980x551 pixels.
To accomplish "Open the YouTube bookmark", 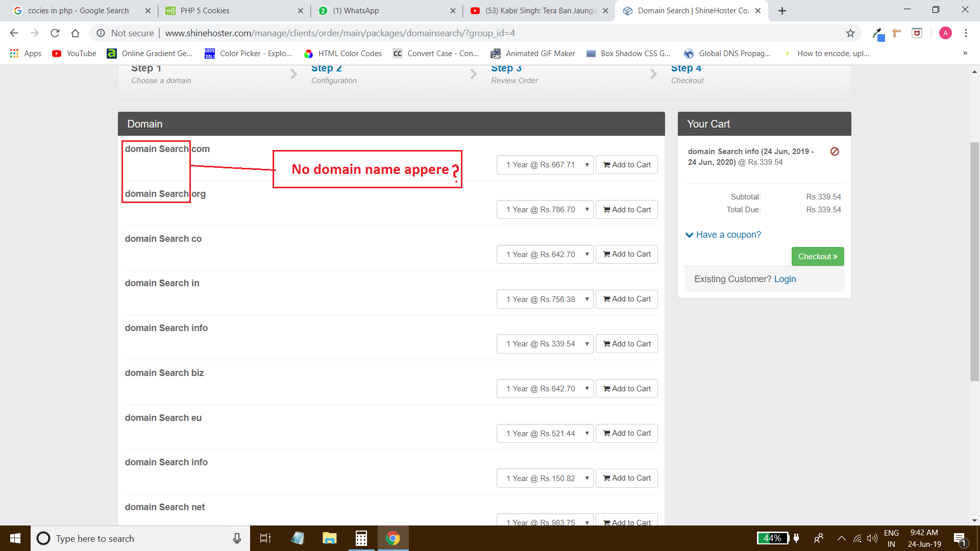I will (74, 54).
